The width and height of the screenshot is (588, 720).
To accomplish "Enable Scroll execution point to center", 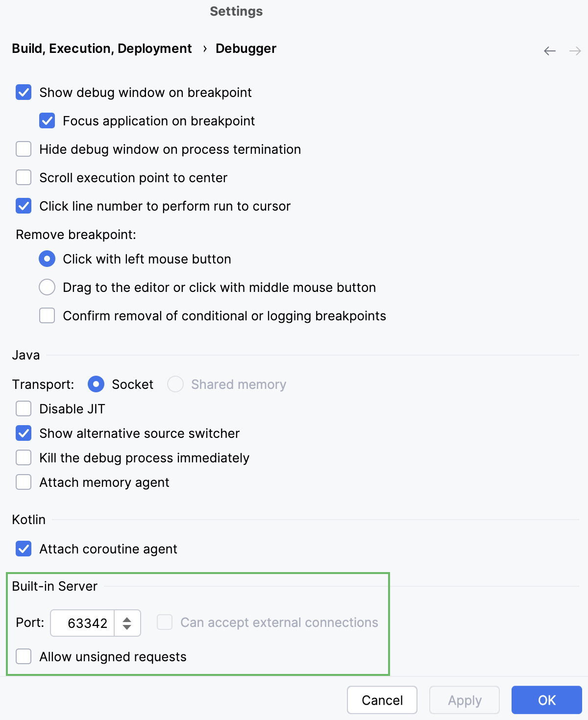I will [23, 177].
